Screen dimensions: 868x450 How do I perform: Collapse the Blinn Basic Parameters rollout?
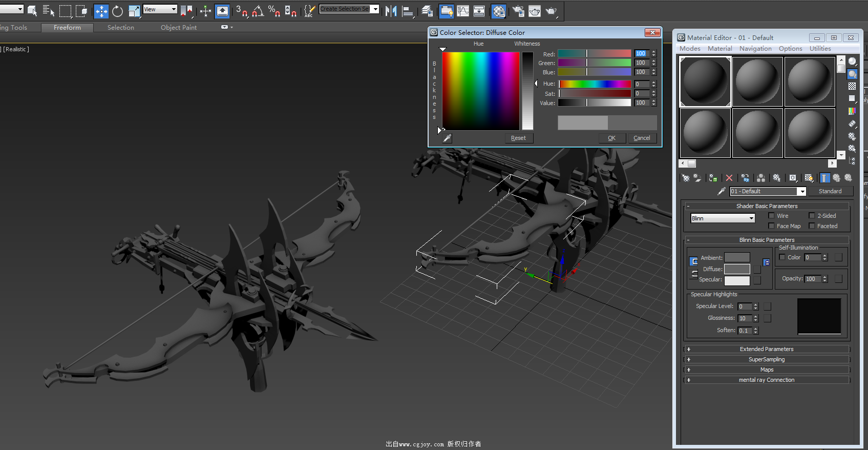click(767, 240)
